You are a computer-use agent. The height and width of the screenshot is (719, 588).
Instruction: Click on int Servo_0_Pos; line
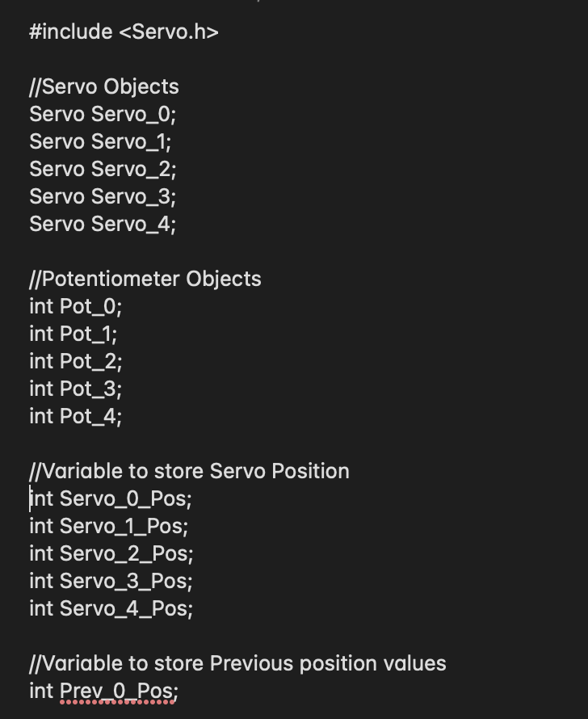(x=111, y=498)
